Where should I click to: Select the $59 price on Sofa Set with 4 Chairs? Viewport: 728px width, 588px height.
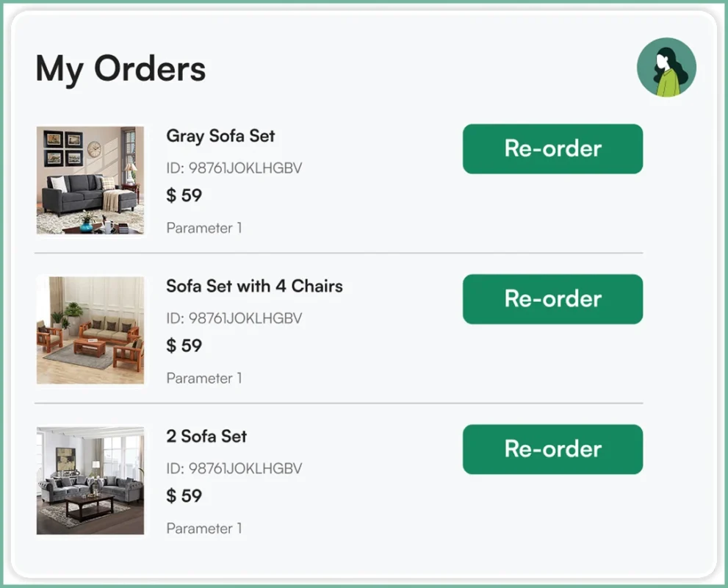[x=184, y=345]
